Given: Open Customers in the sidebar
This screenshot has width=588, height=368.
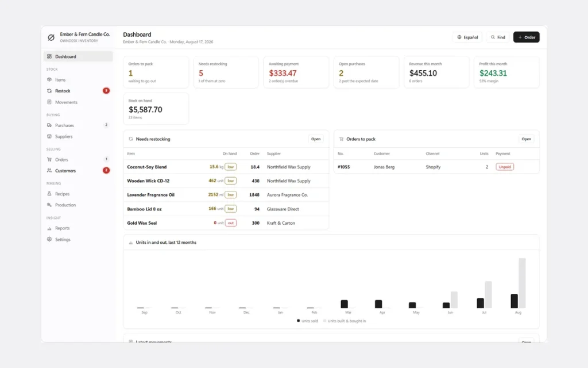Looking at the screenshot, I should (x=78, y=170).
